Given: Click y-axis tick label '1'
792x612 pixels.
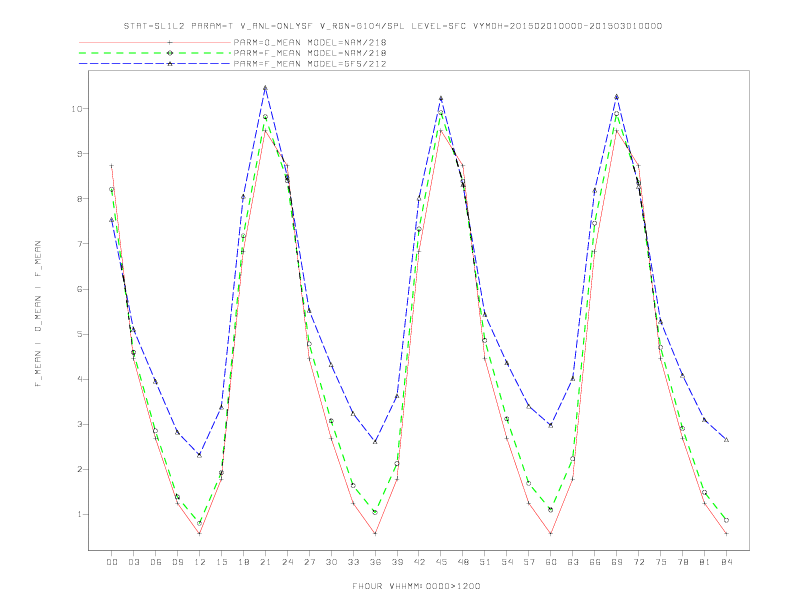Looking at the screenshot, I should tap(79, 515).
